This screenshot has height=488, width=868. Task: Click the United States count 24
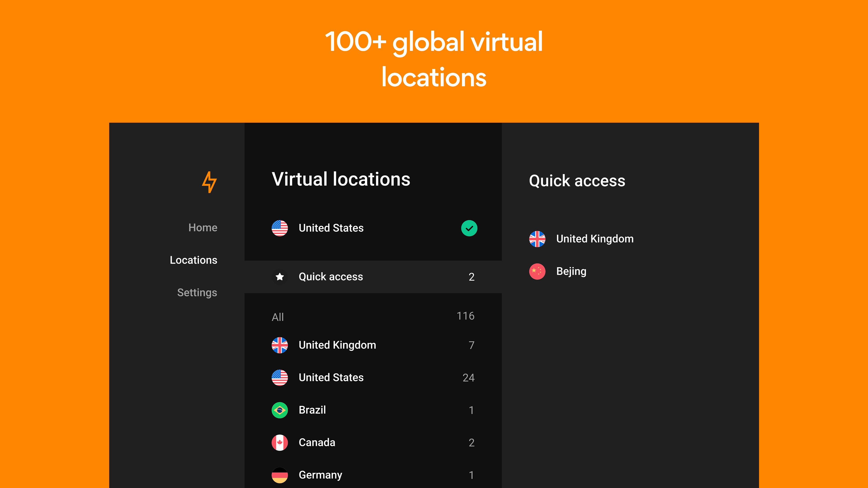[468, 378]
